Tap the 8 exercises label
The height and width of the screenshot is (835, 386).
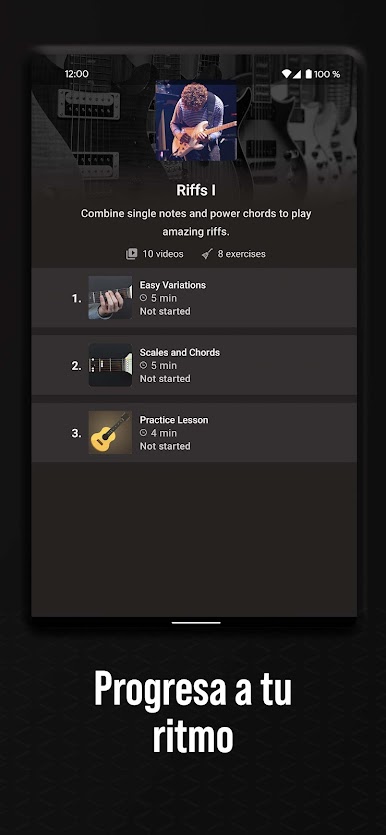[x=242, y=254]
